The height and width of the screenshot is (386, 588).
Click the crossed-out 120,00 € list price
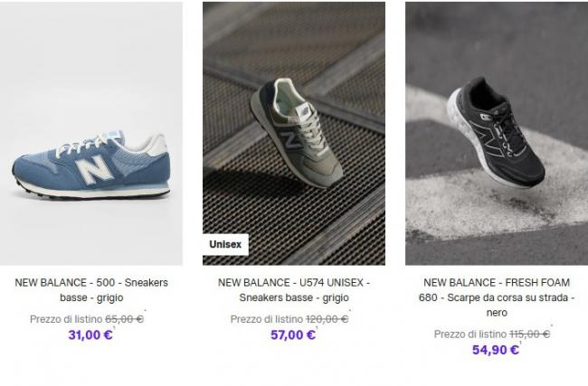click(x=327, y=319)
